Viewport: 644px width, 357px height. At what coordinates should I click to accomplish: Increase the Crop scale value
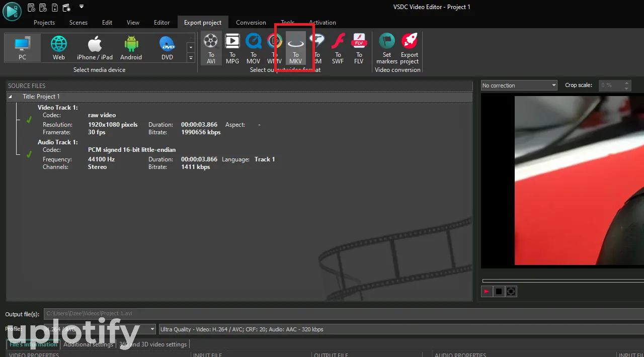point(627,83)
